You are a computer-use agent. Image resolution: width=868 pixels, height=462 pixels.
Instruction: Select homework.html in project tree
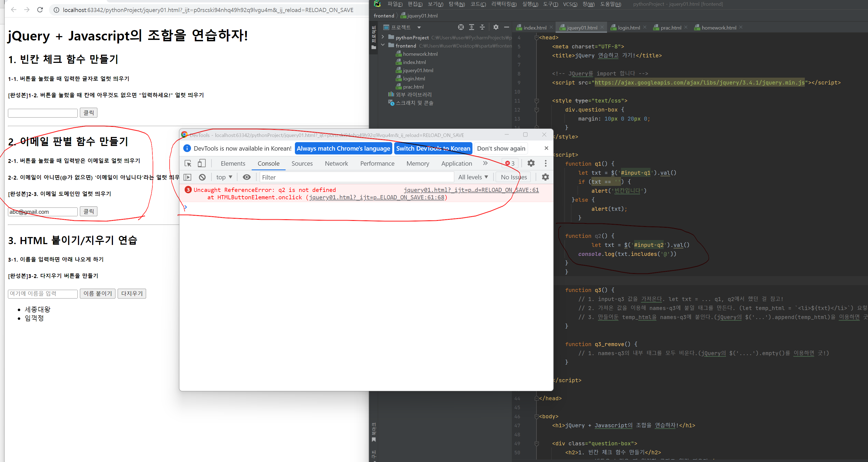tap(420, 54)
